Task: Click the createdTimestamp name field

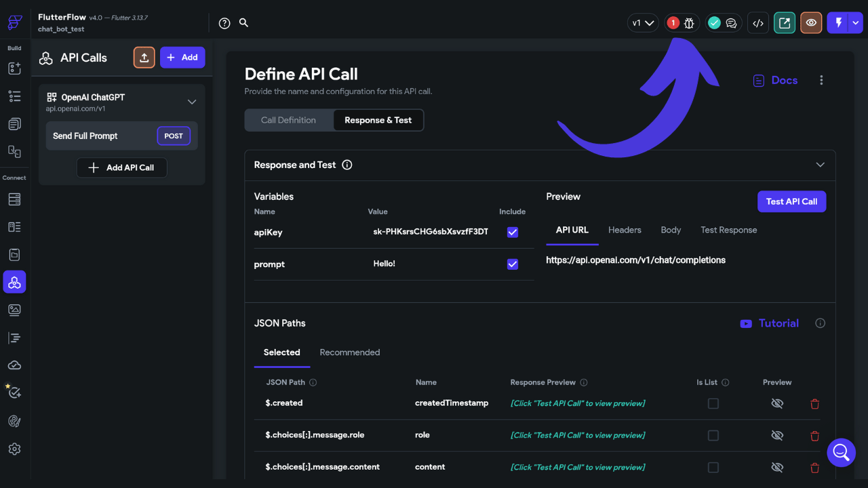Action: [452, 403]
